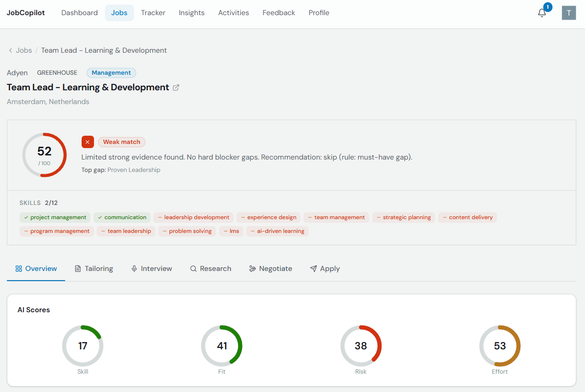
Task: Switch to the Negotiate tab
Action: [270, 269]
